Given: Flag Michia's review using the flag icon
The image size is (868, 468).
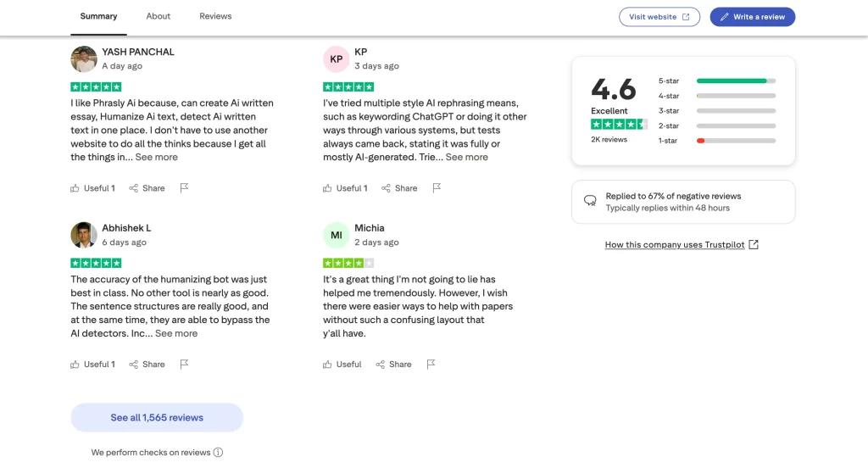Looking at the screenshot, I should (431, 365).
